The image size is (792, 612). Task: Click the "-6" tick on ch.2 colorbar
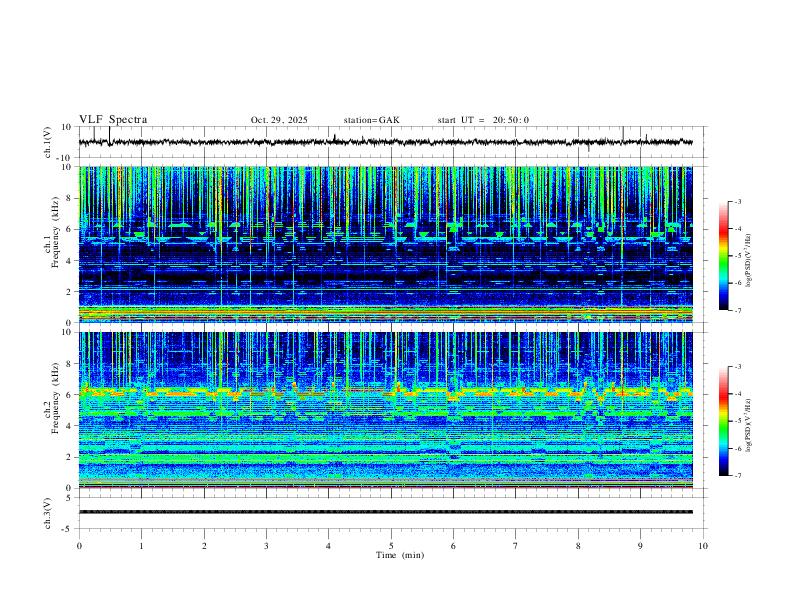tap(738, 448)
